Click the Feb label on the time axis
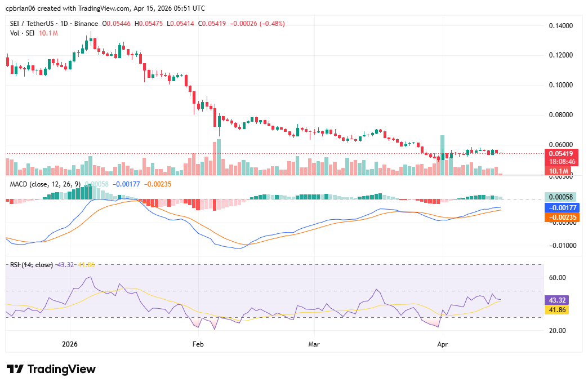The height and width of the screenshot is (386, 588). point(198,343)
